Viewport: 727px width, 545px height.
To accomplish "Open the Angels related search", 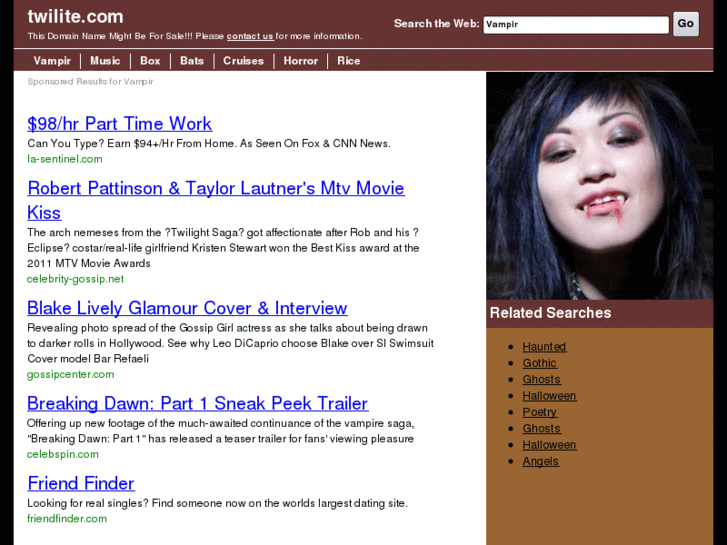I will click(x=541, y=461).
